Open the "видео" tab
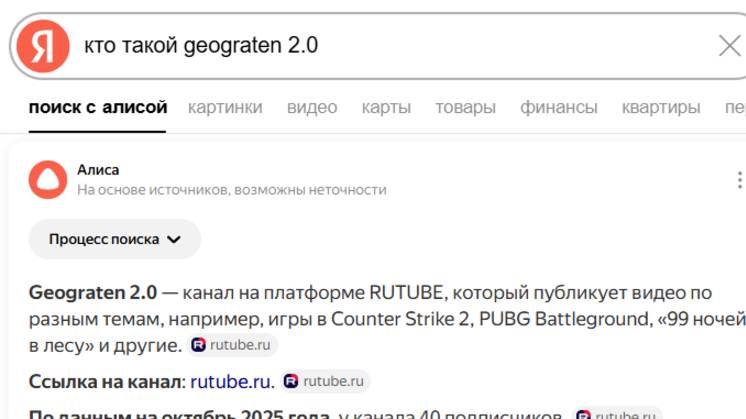The width and height of the screenshot is (746, 419). coord(312,107)
